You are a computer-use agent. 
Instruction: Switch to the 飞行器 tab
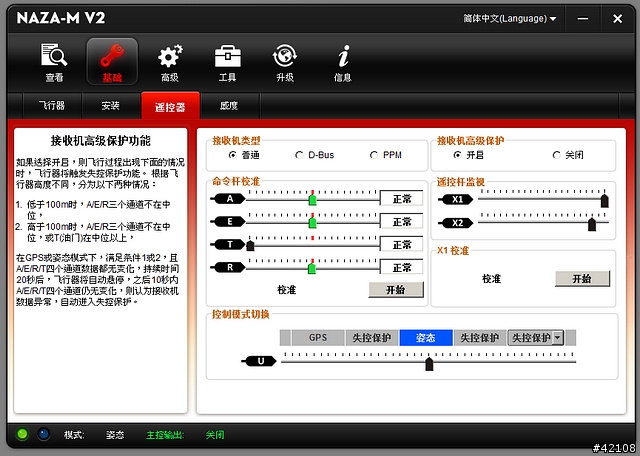[x=52, y=106]
